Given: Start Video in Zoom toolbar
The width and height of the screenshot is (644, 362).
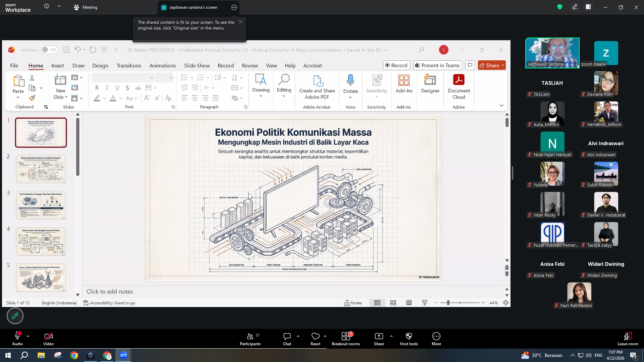Looking at the screenshot, I should (x=48, y=339).
